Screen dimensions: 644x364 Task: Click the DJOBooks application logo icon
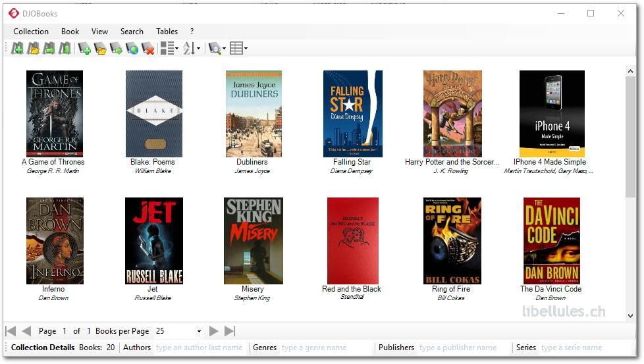click(x=14, y=14)
